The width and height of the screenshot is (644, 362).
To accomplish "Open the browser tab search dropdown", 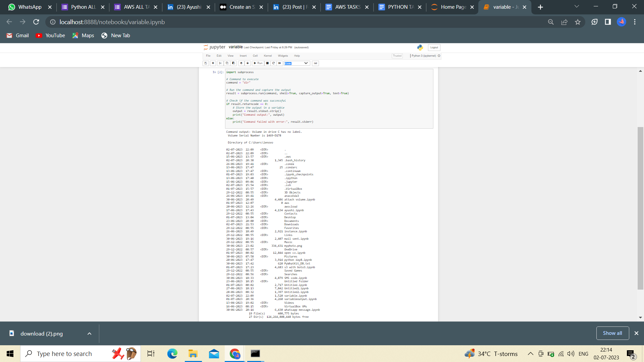I will click(x=577, y=7).
